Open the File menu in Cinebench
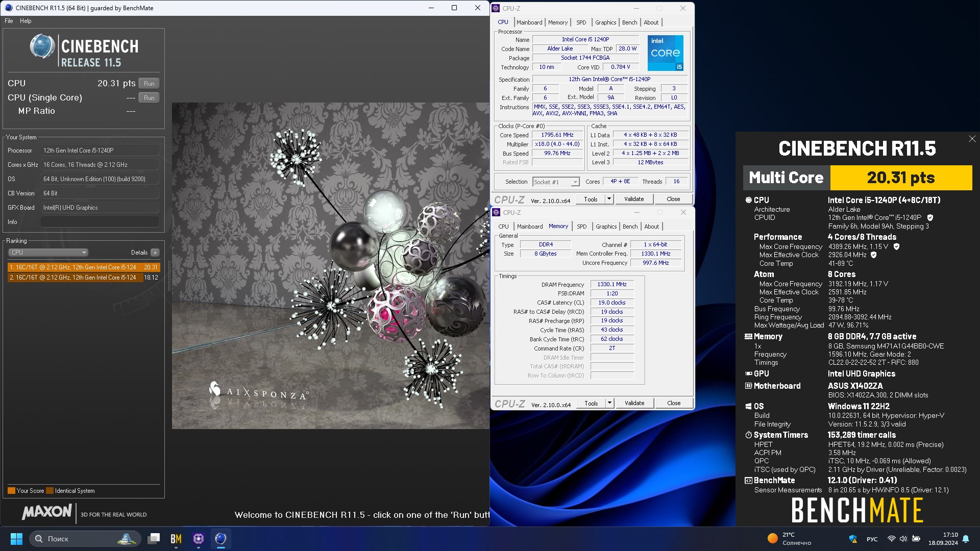980x551 pixels. point(9,21)
